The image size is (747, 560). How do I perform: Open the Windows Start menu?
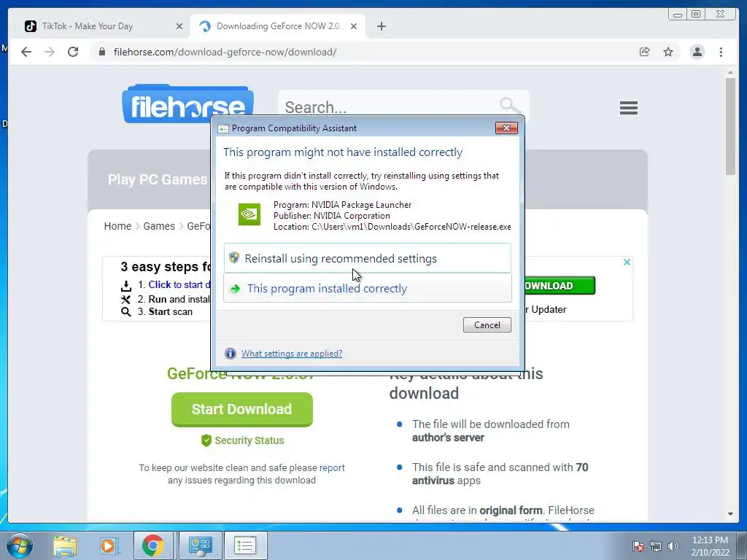(19, 545)
